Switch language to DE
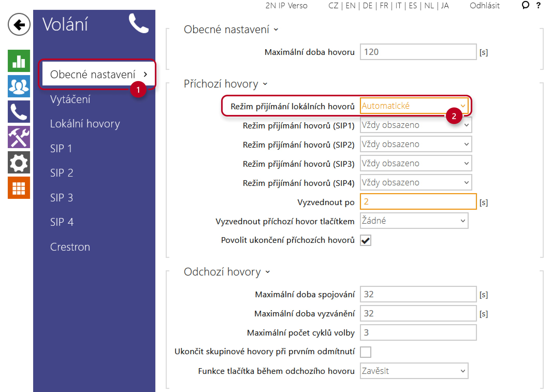This screenshot has width=551, height=392. [368, 5]
